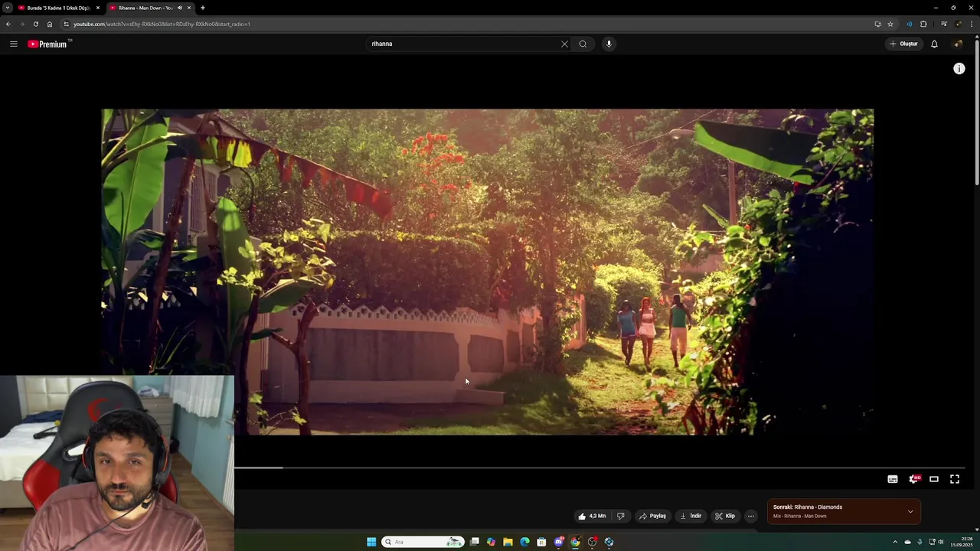Clear the rihanna search text
The height and width of the screenshot is (551, 980).
point(564,44)
